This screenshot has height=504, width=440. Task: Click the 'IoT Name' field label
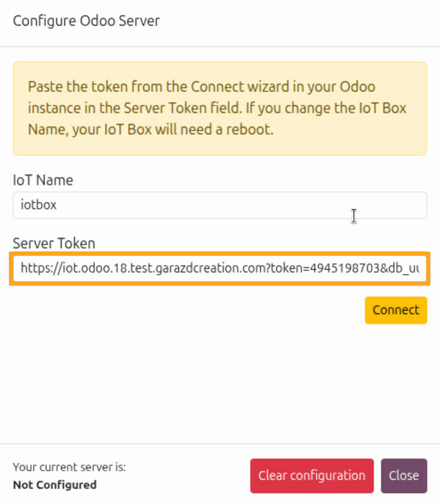click(43, 180)
